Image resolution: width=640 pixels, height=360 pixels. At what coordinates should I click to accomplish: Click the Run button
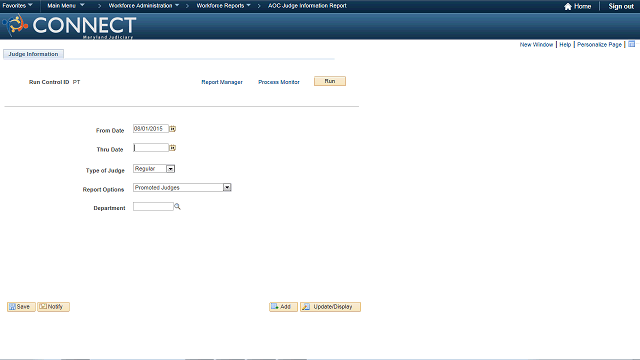[x=330, y=81]
